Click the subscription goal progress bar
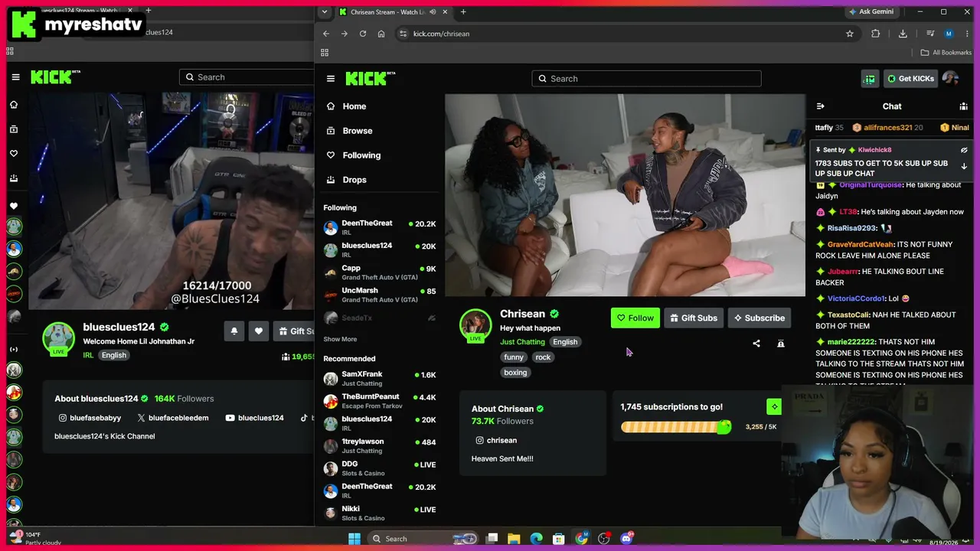Image resolution: width=980 pixels, height=551 pixels. (676, 427)
